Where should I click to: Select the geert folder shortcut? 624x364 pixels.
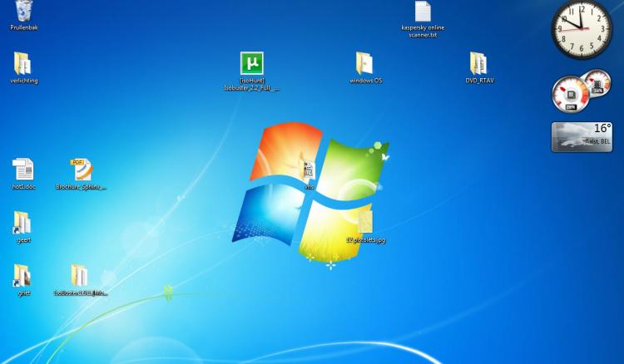[x=22, y=223]
